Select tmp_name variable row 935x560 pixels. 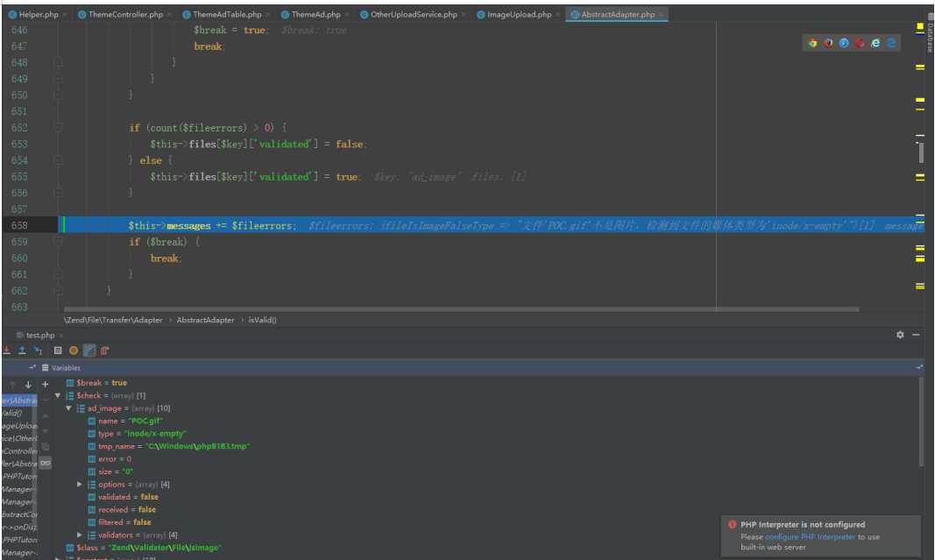point(169,446)
